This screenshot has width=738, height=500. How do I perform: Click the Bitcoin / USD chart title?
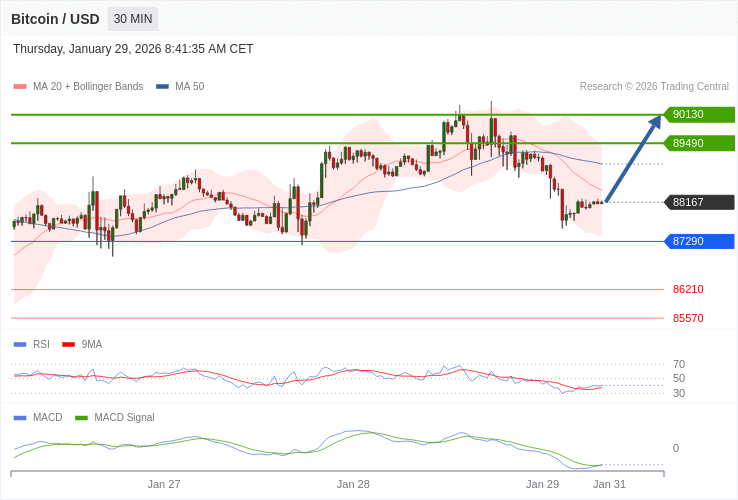[x=55, y=19]
